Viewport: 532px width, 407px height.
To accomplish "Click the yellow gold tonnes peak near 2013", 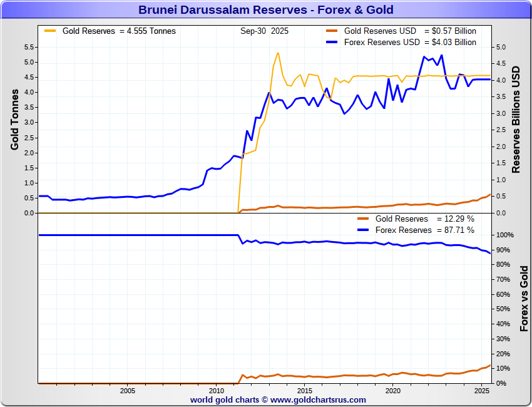I will (278, 53).
